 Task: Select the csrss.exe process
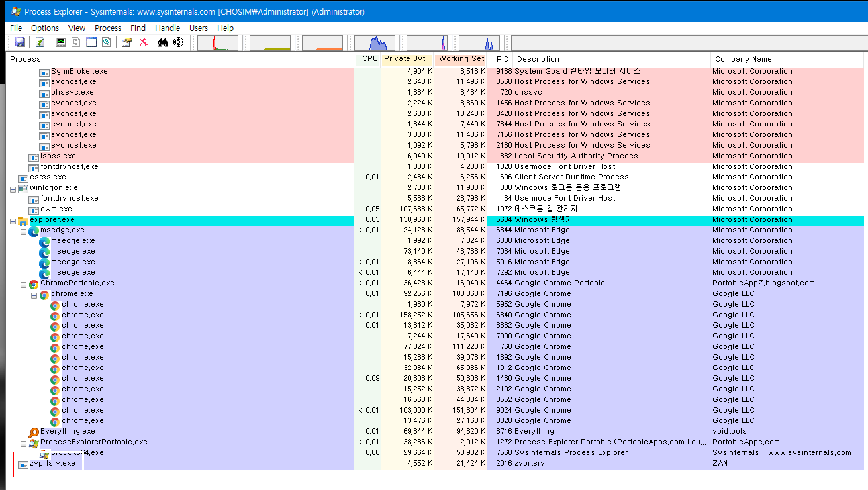[x=48, y=177]
